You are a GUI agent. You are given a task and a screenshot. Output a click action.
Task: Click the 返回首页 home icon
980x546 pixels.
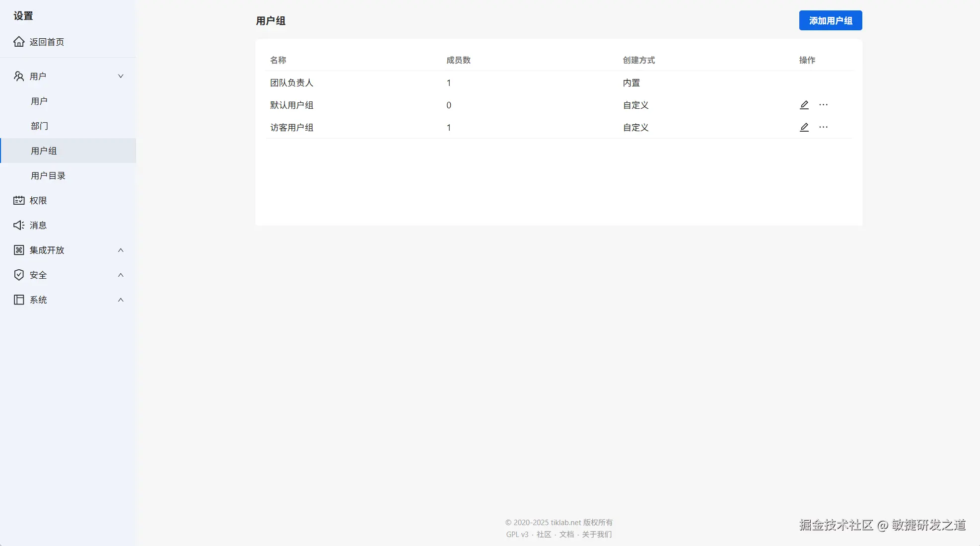19,42
